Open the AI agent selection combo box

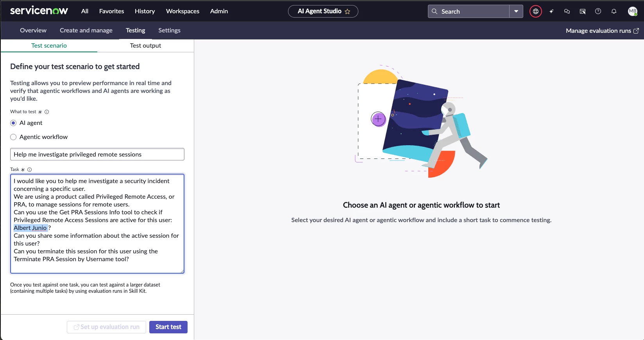[x=97, y=154]
